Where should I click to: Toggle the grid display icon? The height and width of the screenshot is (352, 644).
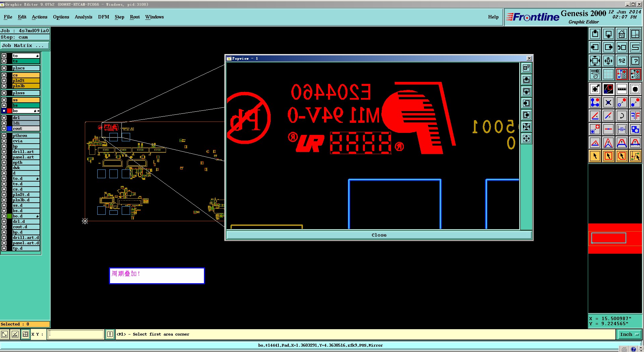point(608,74)
